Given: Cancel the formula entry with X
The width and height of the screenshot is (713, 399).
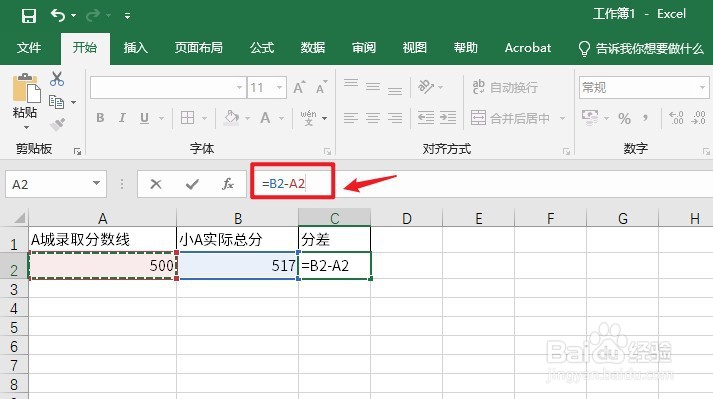Looking at the screenshot, I should click(x=156, y=184).
